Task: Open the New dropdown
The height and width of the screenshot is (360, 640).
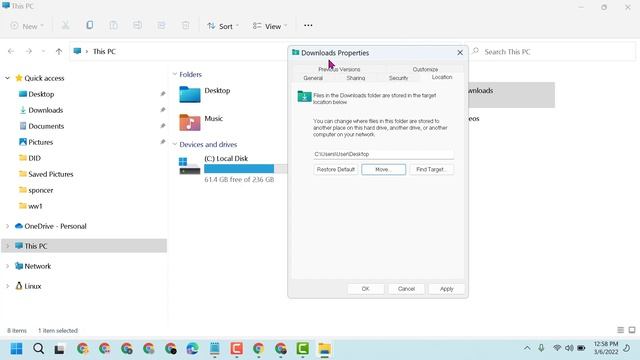Action: coord(27,26)
